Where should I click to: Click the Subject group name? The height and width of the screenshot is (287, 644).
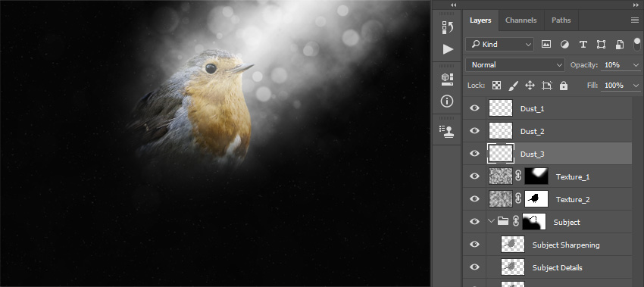tap(567, 222)
